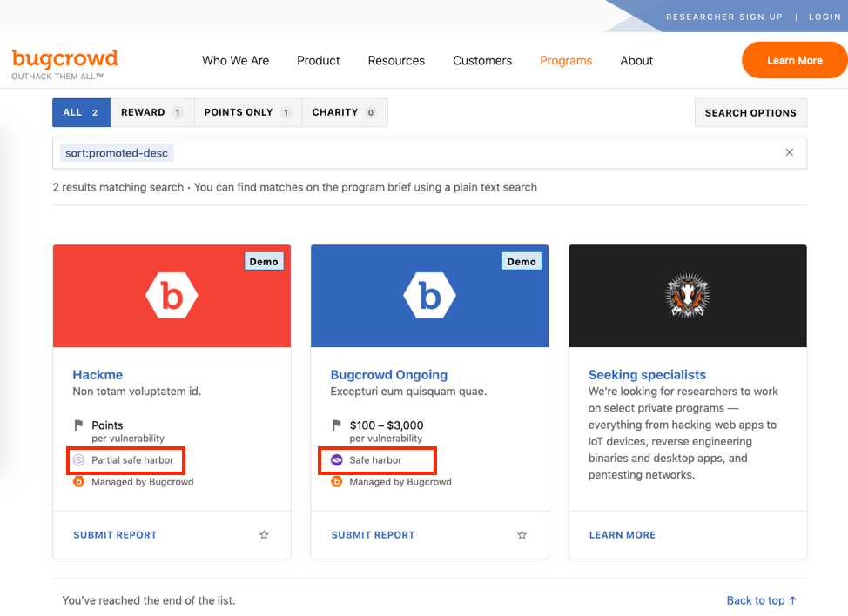848x616 pixels.
Task: Click Bugcrowd Ongoing Managed by Bugcrowd icon
Action: pos(336,481)
